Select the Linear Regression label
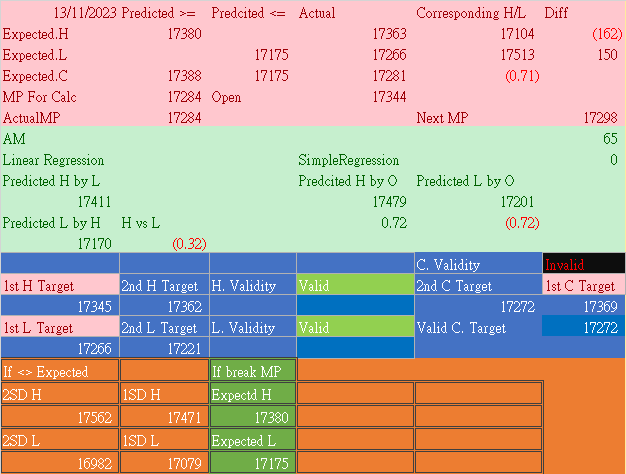This screenshot has height=474, width=626. [x=53, y=160]
